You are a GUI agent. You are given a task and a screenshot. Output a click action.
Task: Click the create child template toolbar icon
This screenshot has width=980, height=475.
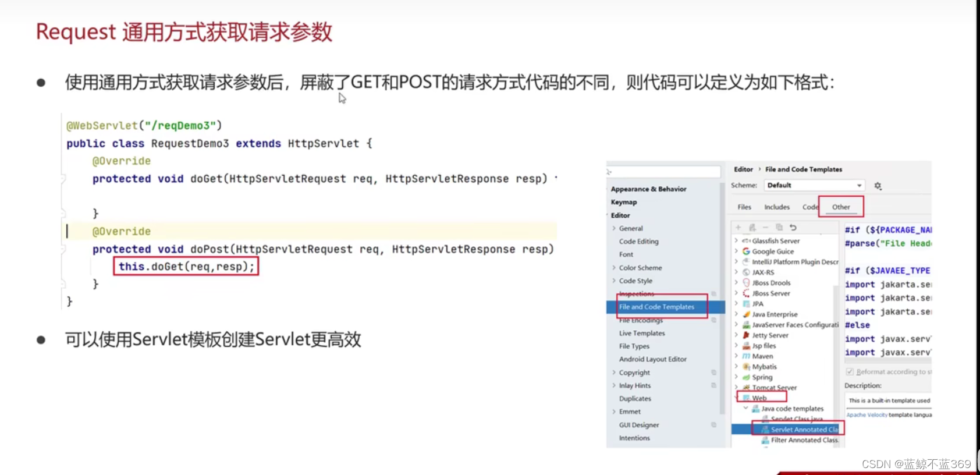pyautogui.click(x=752, y=228)
